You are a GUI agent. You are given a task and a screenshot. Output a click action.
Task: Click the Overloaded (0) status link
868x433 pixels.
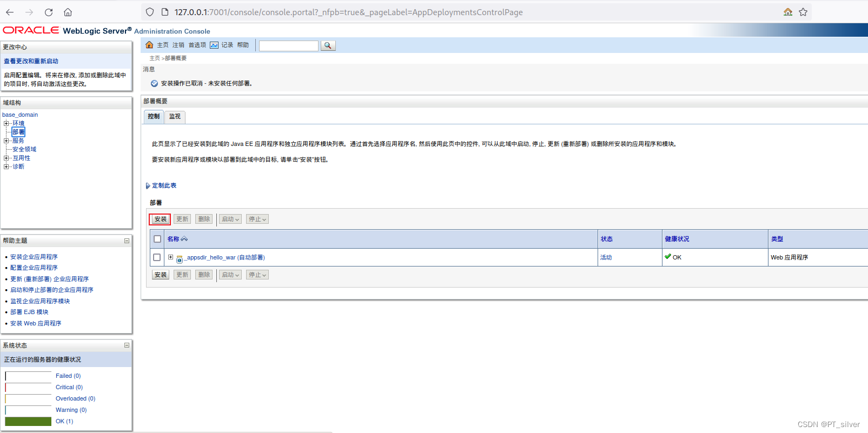(75, 398)
